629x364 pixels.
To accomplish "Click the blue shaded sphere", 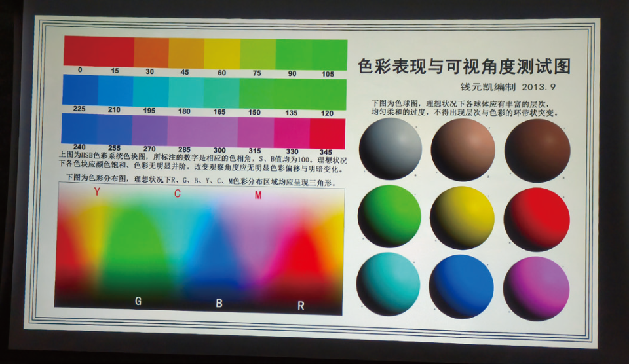I will (461, 287).
